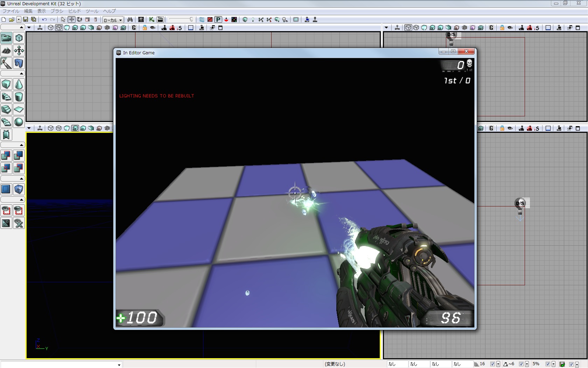Image resolution: width=588 pixels, height=368 pixels.
Task: Maximize top-right viewport
Action: click(578, 28)
